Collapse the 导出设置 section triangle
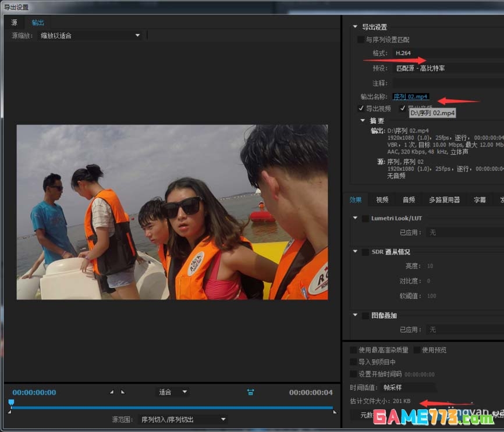Image resolution: width=504 pixels, height=432 pixels. [x=355, y=27]
